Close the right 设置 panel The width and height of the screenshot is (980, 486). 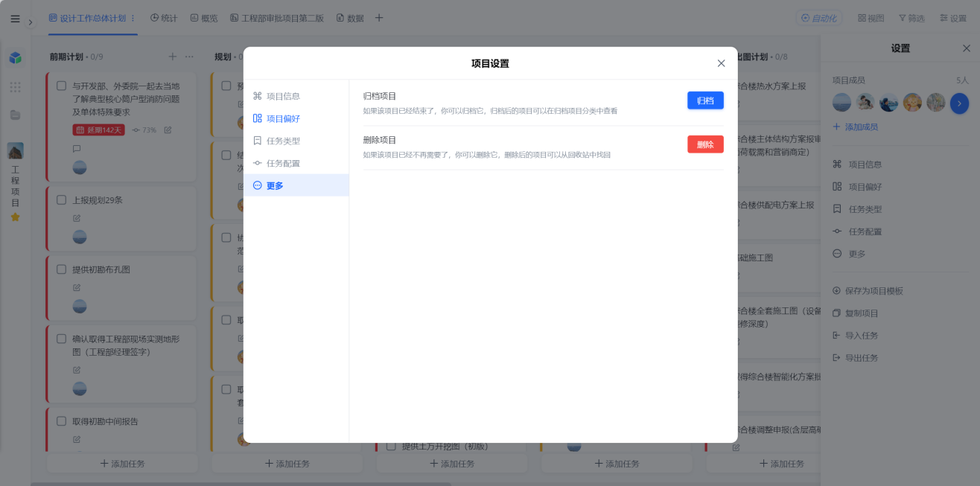point(967,48)
